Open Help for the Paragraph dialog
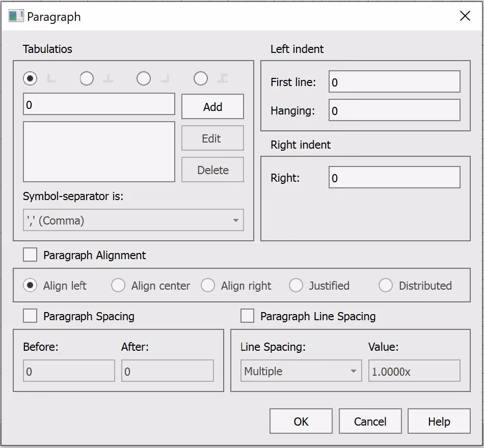484x448 pixels. click(x=439, y=422)
